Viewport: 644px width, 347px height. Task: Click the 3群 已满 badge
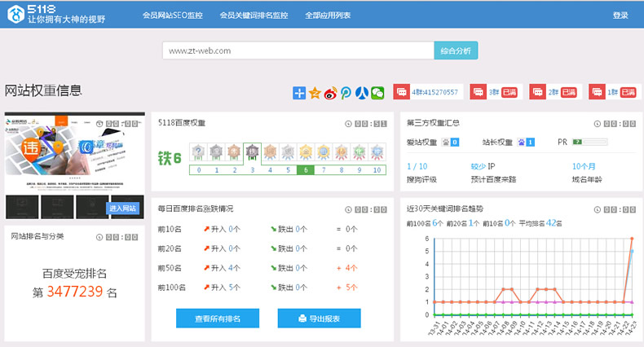(509, 92)
